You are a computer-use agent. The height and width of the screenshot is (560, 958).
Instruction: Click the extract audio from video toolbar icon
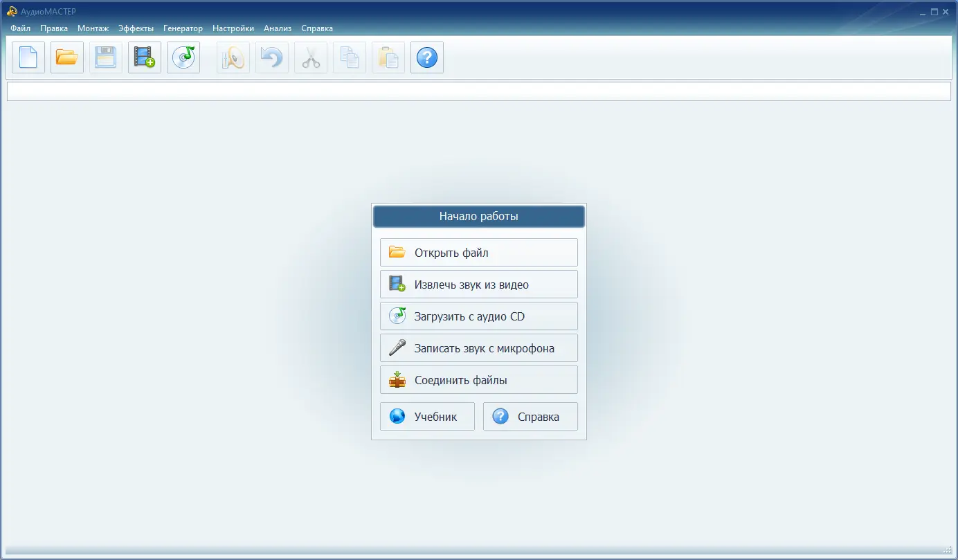pos(145,57)
